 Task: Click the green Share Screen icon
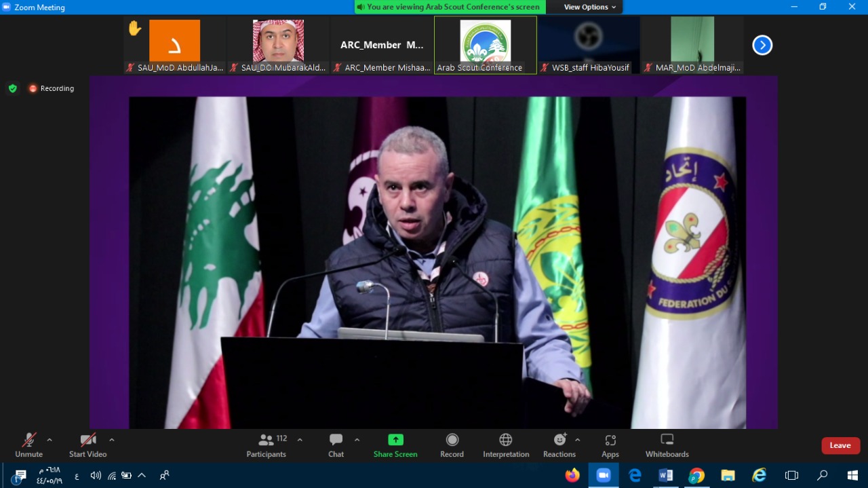(x=395, y=440)
